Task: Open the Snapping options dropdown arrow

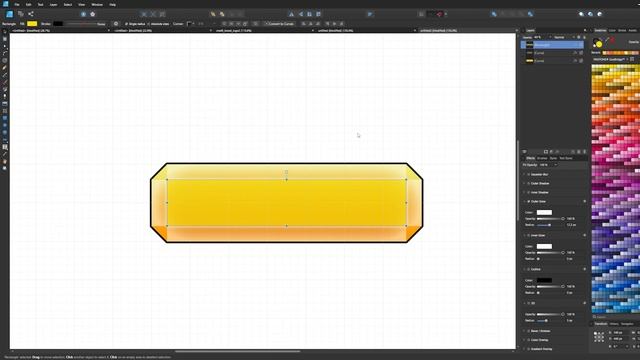Action: click(446, 14)
